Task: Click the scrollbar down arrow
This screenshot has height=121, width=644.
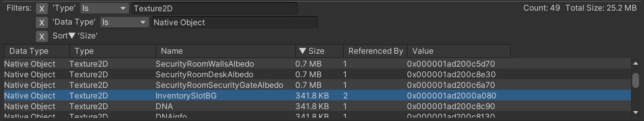Action: click(635, 113)
